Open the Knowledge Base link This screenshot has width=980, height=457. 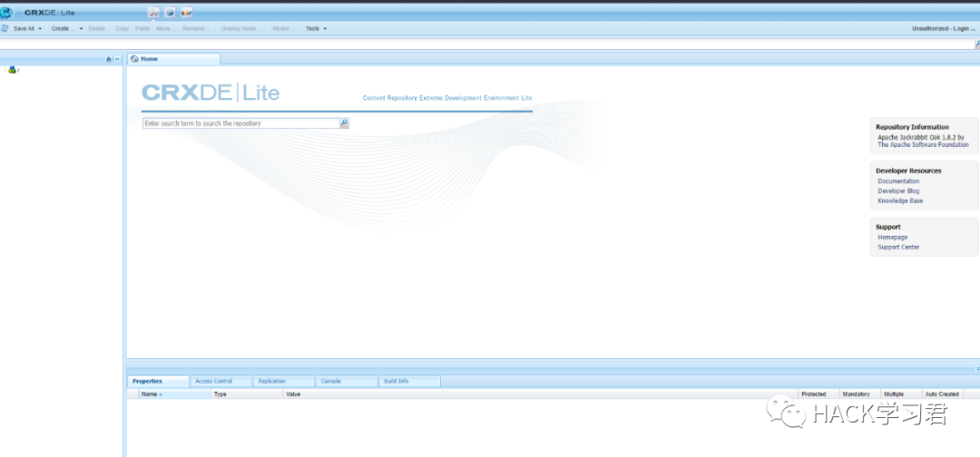tap(900, 201)
